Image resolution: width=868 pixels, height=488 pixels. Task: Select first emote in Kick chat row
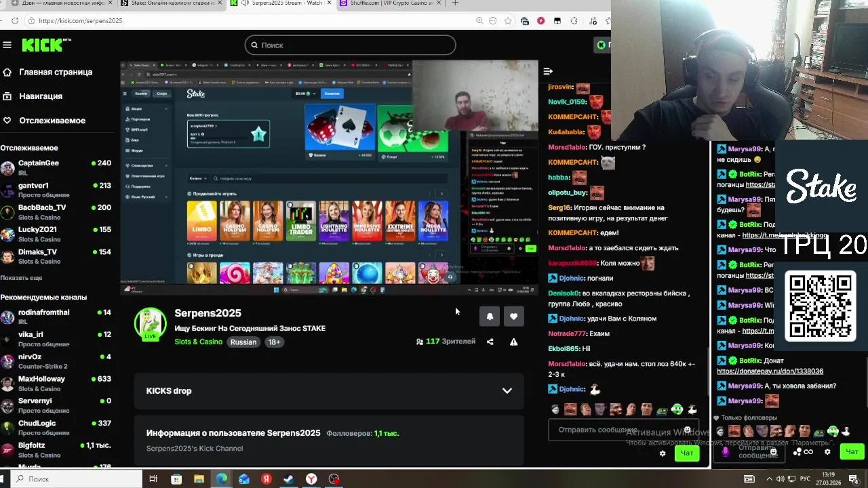tap(555, 409)
